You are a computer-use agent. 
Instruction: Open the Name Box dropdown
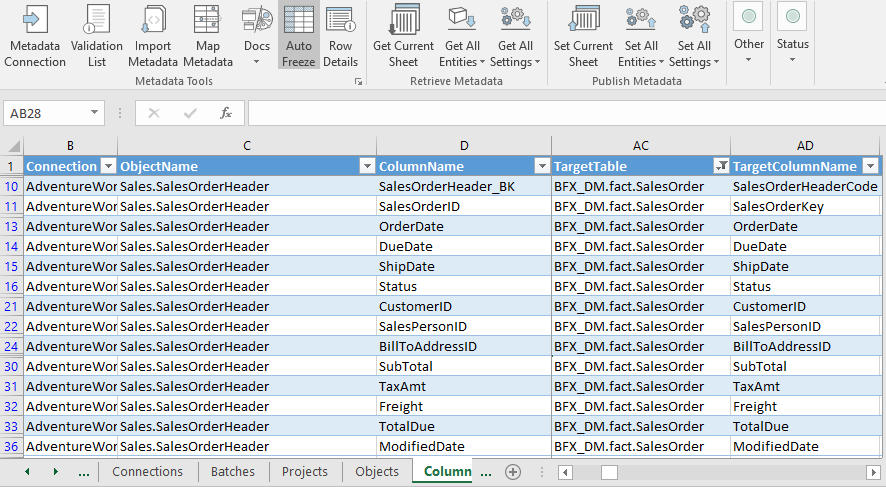click(94, 113)
